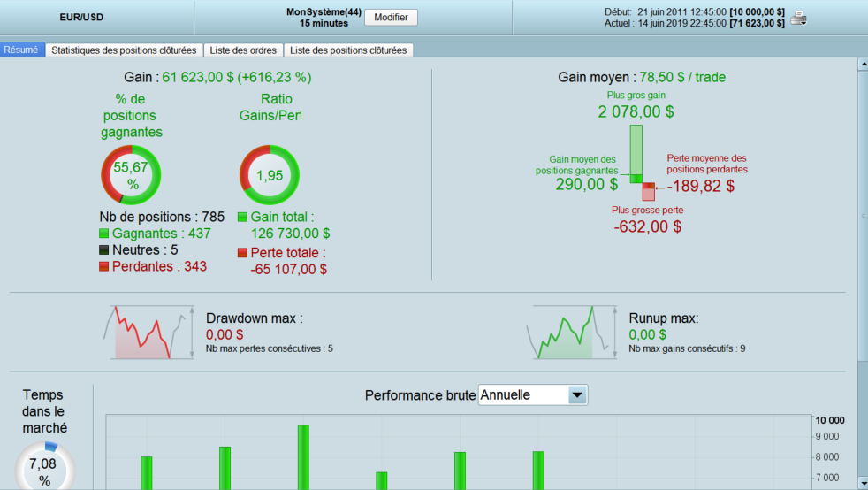The height and width of the screenshot is (490, 868).
Task: Click Nb max pertes consécutives : 5 text
Action: (x=269, y=348)
